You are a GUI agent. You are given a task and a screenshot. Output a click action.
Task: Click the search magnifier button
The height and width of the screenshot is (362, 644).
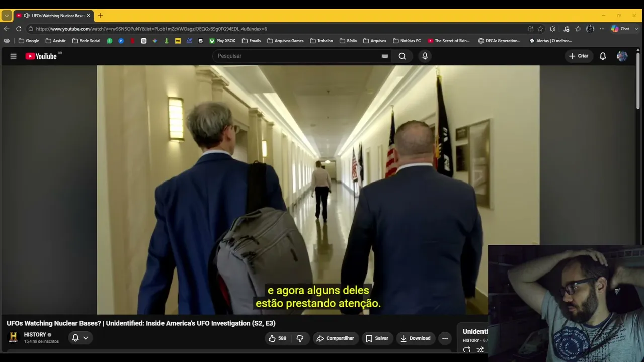[x=402, y=56]
